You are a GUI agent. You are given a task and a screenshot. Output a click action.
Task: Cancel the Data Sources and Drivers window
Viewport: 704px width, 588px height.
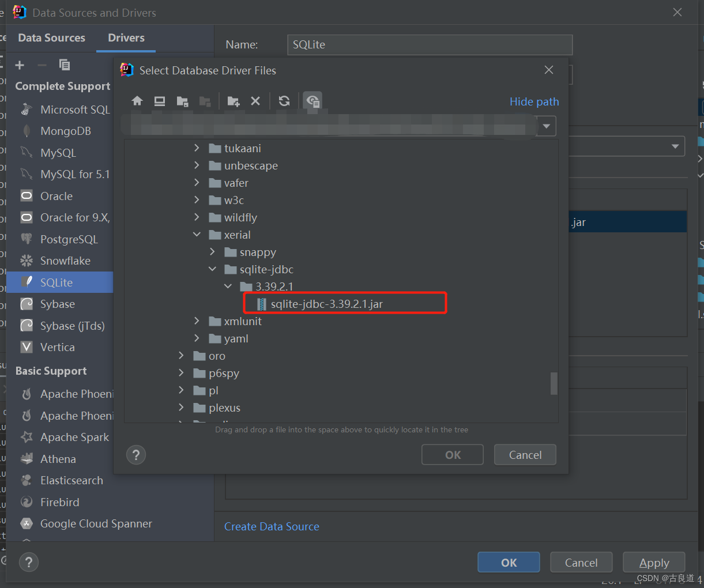(x=581, y=563)
